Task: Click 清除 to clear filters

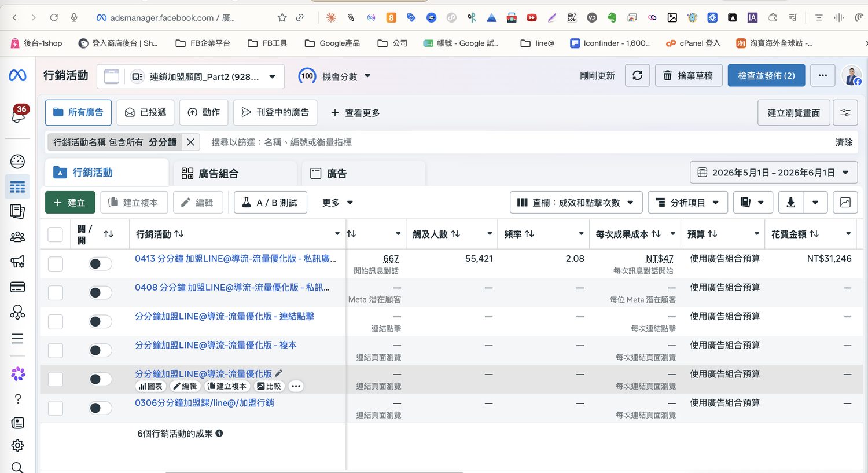Action: (x=844, y=142)
